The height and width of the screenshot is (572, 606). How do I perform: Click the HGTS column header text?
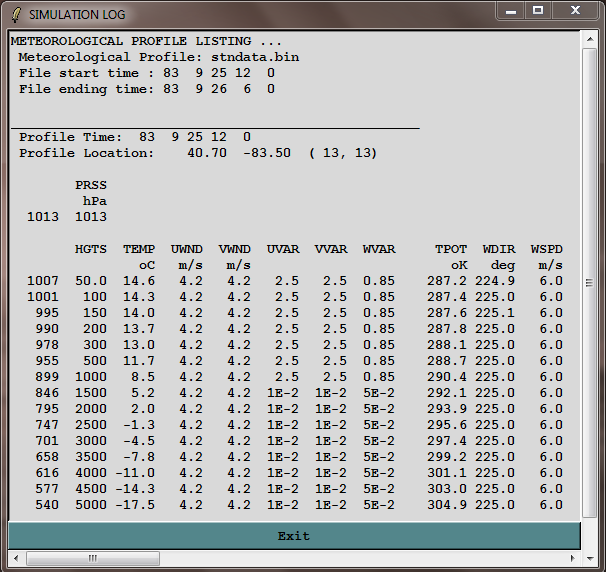[90, 249]
